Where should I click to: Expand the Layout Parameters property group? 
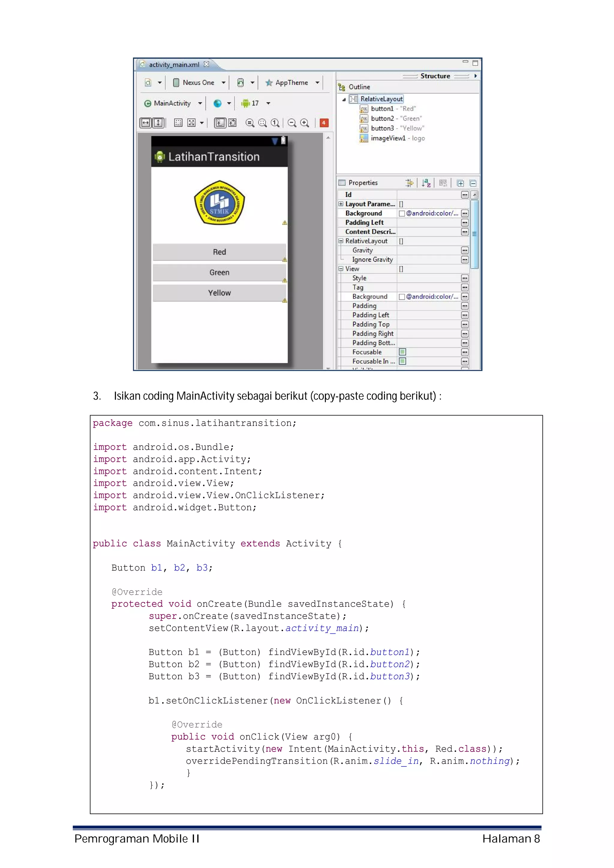pyautogui.click(x=341, y=204)
